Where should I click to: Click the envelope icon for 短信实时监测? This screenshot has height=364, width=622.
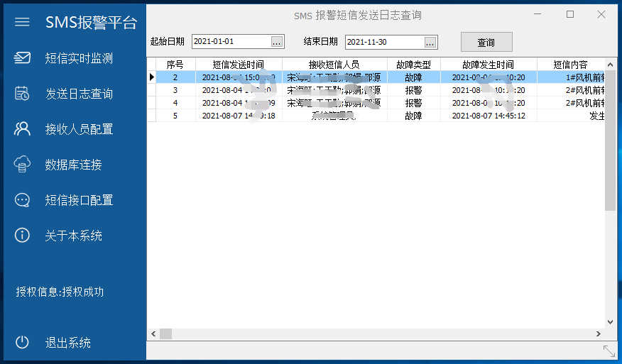23,58
